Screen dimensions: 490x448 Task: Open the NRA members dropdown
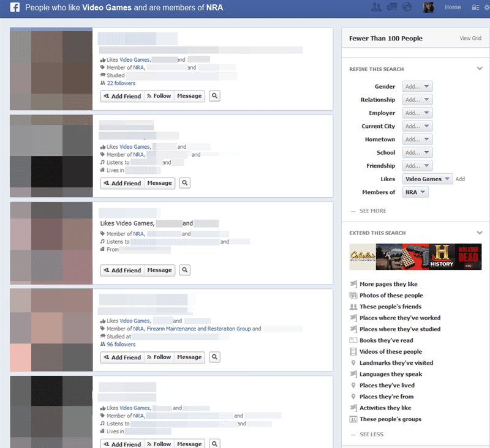pyautogui.click(x=415, y=192)
